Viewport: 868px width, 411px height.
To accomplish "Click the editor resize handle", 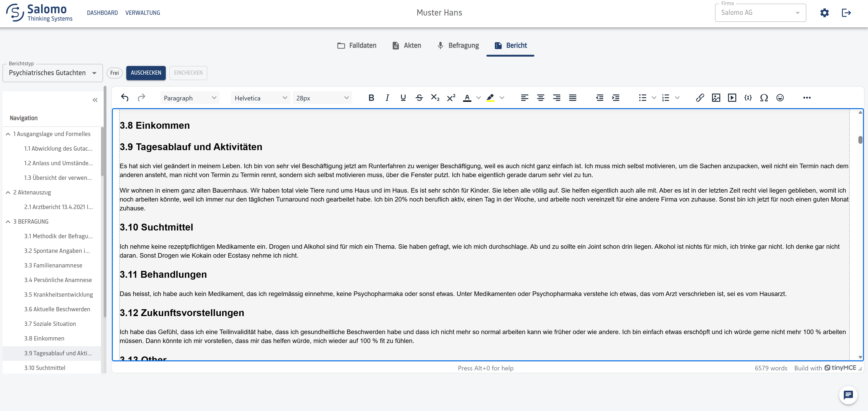I will point(860,369).
